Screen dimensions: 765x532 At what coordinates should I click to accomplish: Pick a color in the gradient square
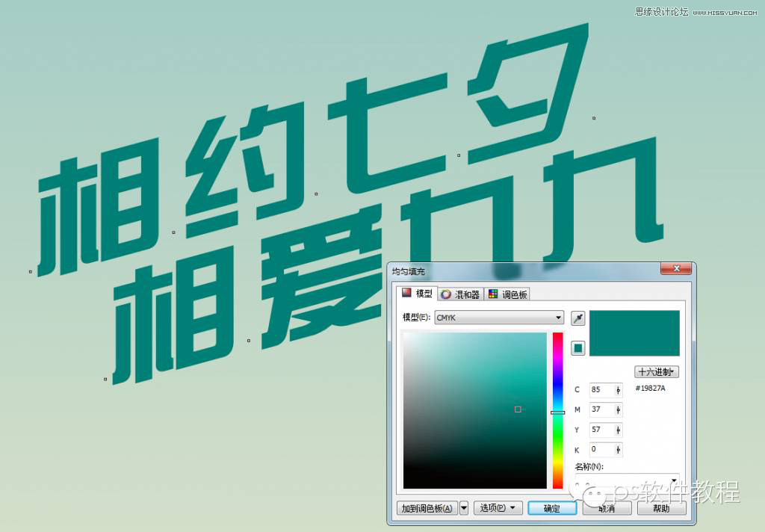coord(518,409)
